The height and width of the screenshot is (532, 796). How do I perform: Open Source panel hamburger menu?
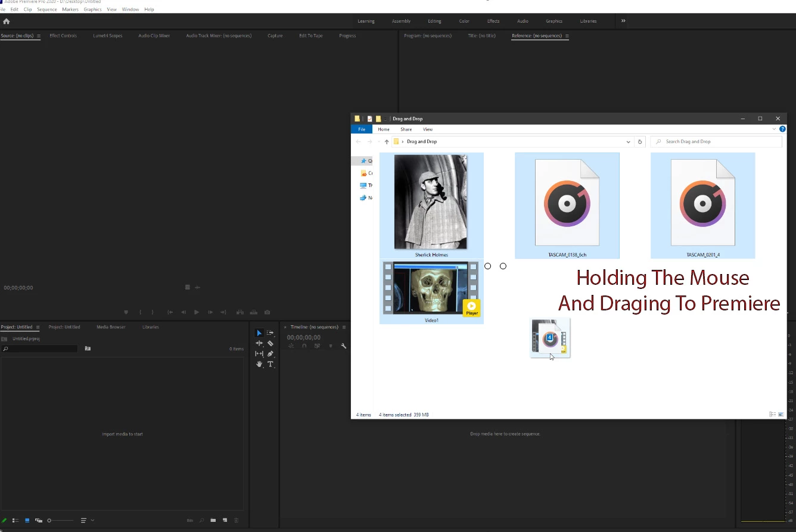point(39,36)
